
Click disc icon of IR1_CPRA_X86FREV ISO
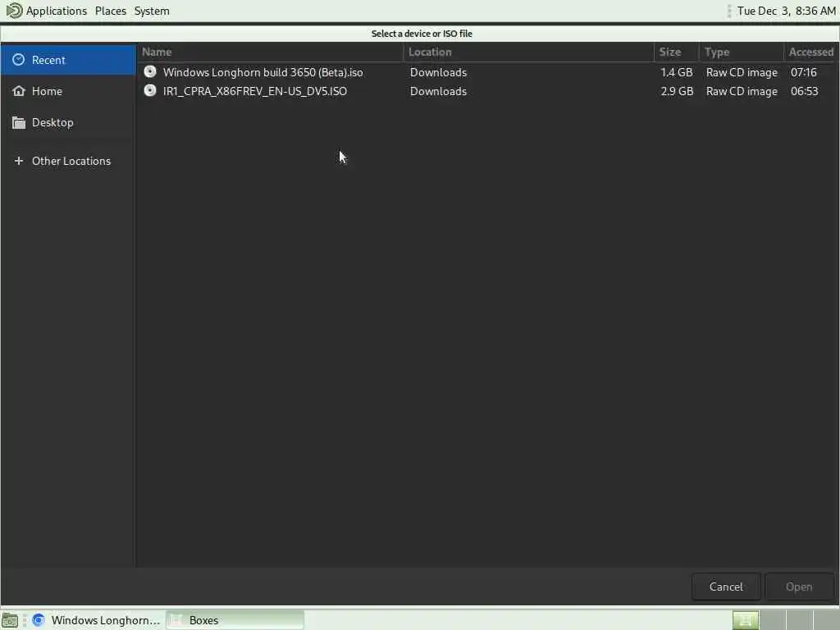[x=150, y=90]
